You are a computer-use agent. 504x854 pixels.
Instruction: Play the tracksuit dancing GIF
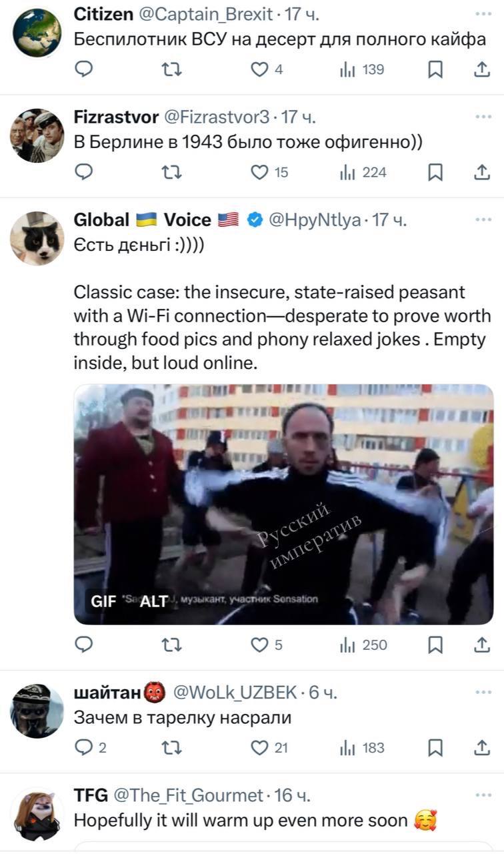[x=283, y=504]
